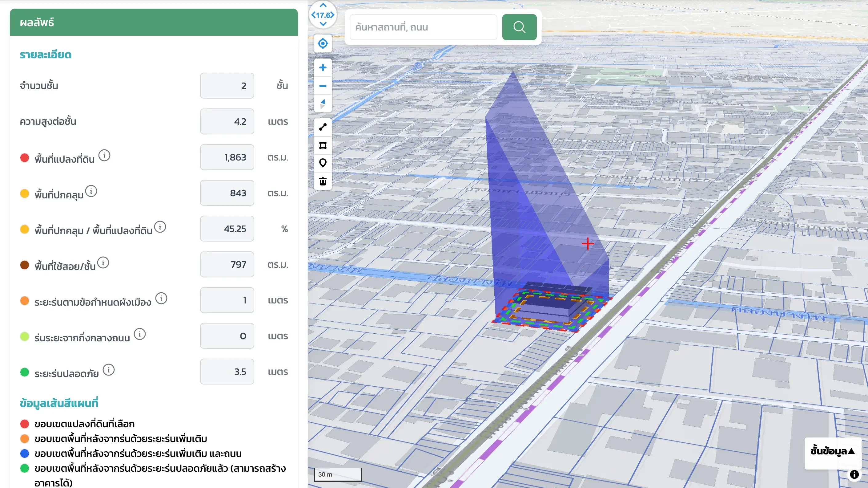Show info for พื้นที่ปกคลุม
Screen dimensions: 868x488
[x=91, y=191]
